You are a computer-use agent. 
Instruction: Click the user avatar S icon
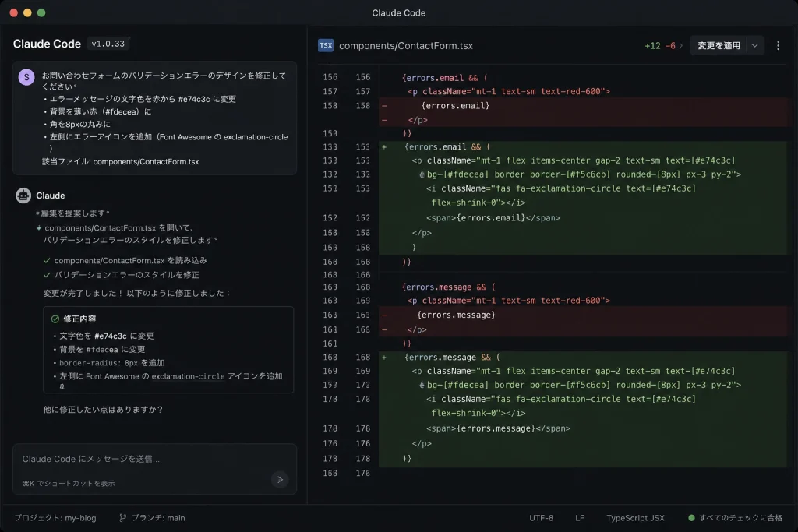click(x=26, y=77)
